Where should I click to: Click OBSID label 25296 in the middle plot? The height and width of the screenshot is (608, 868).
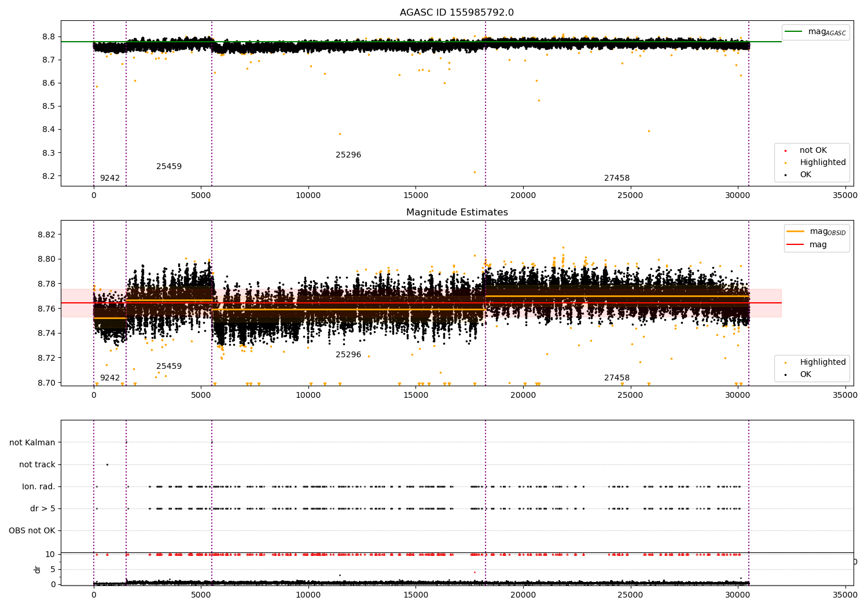pos(348,355)
